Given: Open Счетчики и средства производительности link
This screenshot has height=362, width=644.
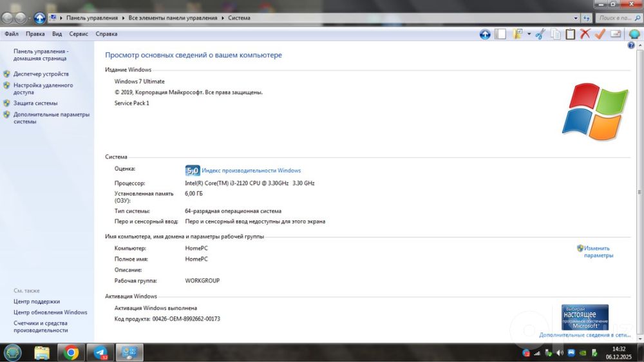Looking at the screenshot, I should (41, 327).
